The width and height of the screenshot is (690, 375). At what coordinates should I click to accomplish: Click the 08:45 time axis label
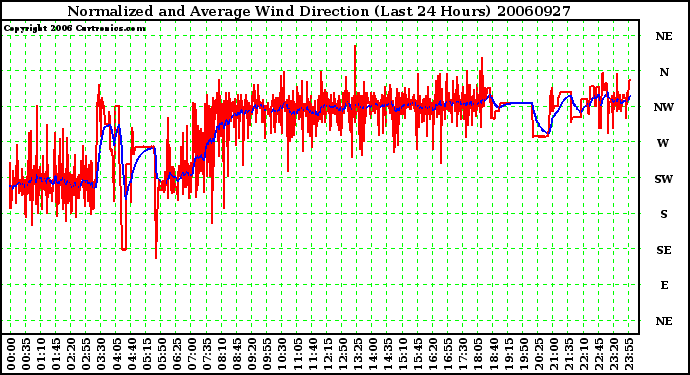[x=237, y=354]
